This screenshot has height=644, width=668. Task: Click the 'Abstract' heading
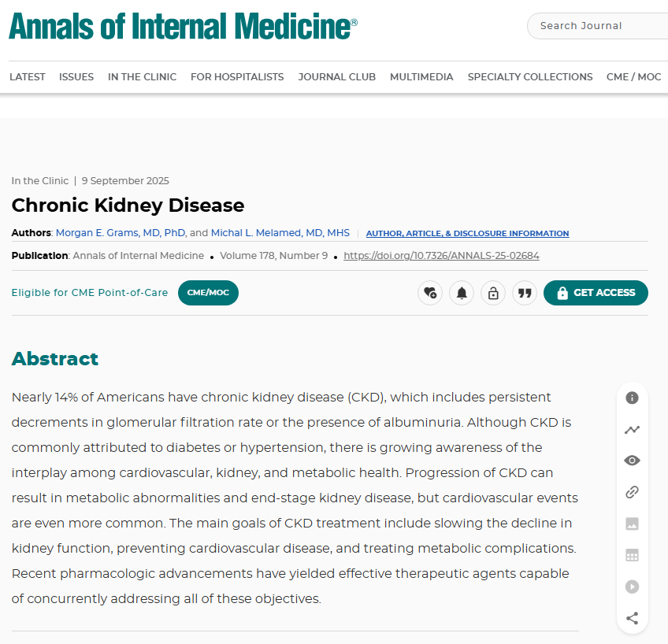pos(55,359)
